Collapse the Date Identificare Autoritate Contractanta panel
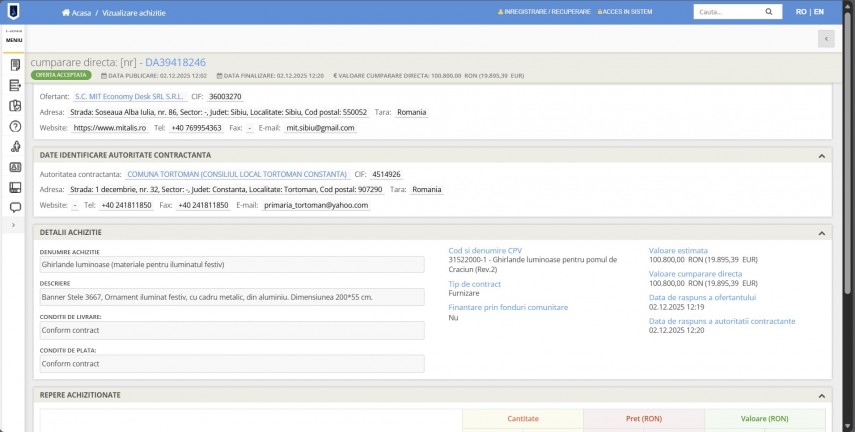855x432 pixels. [x=821, y=155]
